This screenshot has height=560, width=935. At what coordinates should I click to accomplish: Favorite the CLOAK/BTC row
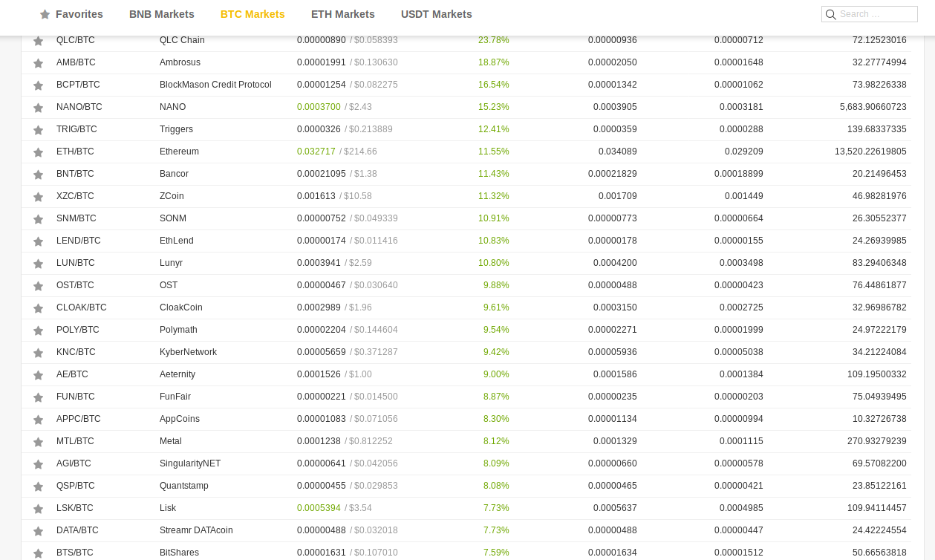(38, 308)
